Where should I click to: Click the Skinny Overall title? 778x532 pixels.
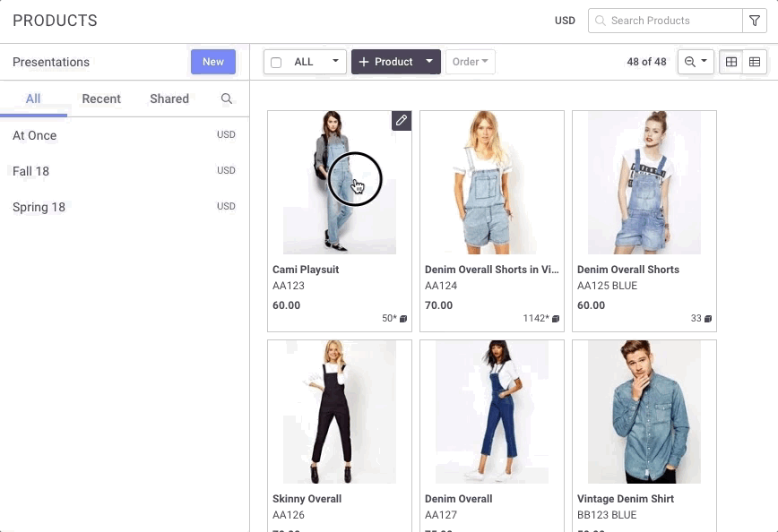click(x=307, y=499)
